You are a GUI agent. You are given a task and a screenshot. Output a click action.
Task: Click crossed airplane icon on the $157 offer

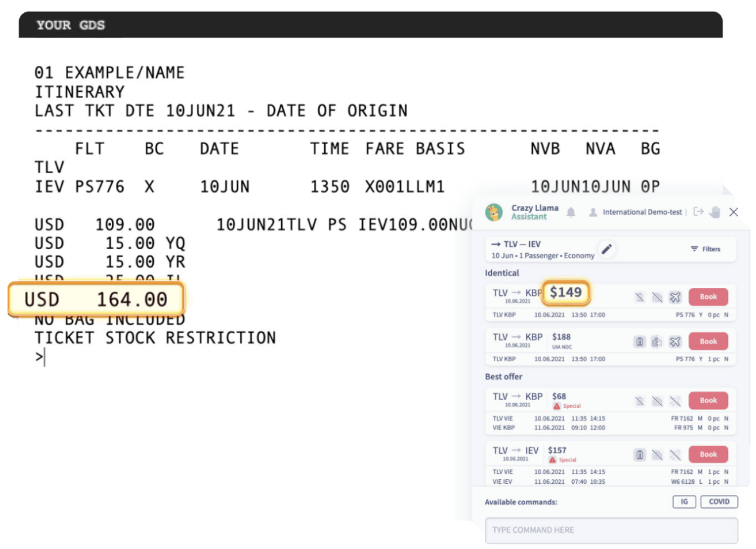[x=675, y=454]
